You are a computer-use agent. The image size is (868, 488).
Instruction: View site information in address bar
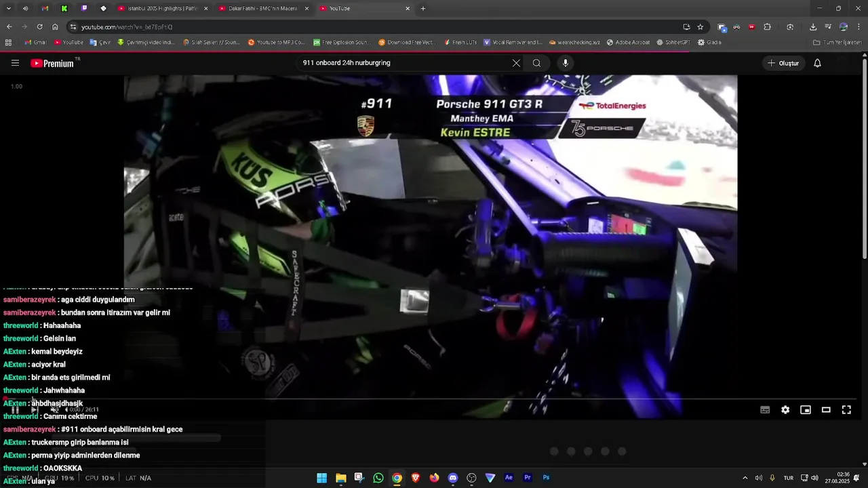click(x=73, y=26)
